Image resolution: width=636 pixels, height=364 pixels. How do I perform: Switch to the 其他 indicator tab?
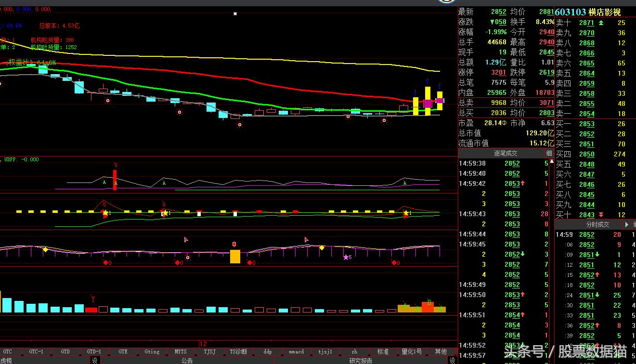click(441, 351)
